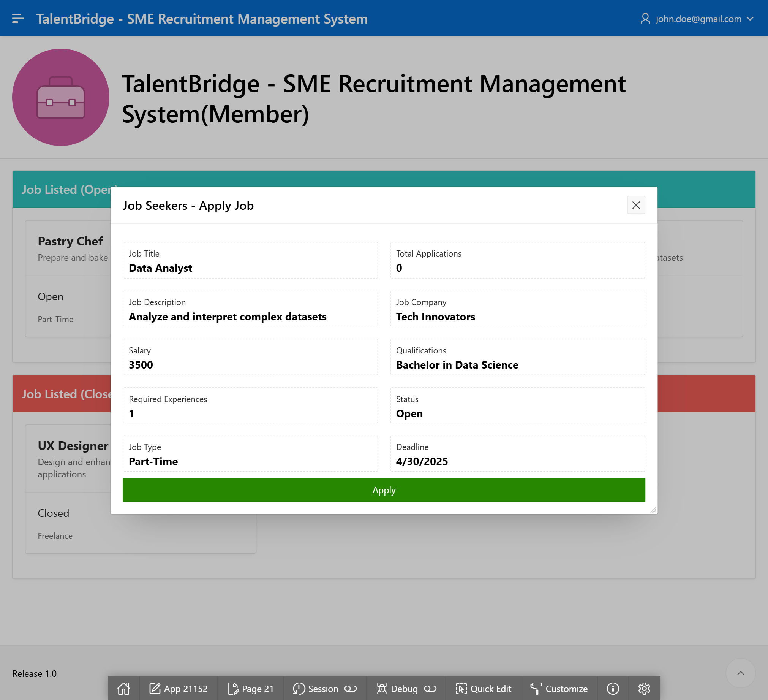Click the info icon in developer toolbar
Image resolution: width=768 pixels, height=700 pixels.
[x=613, y=689]
